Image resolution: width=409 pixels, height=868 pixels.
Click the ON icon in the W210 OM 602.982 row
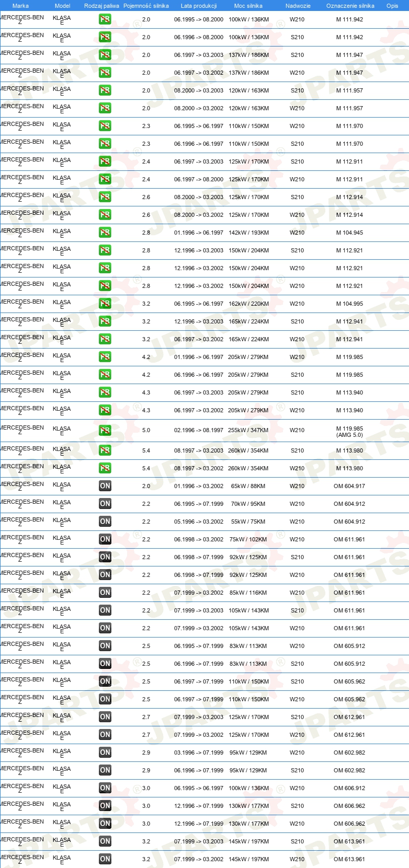[x=105, y=753]
